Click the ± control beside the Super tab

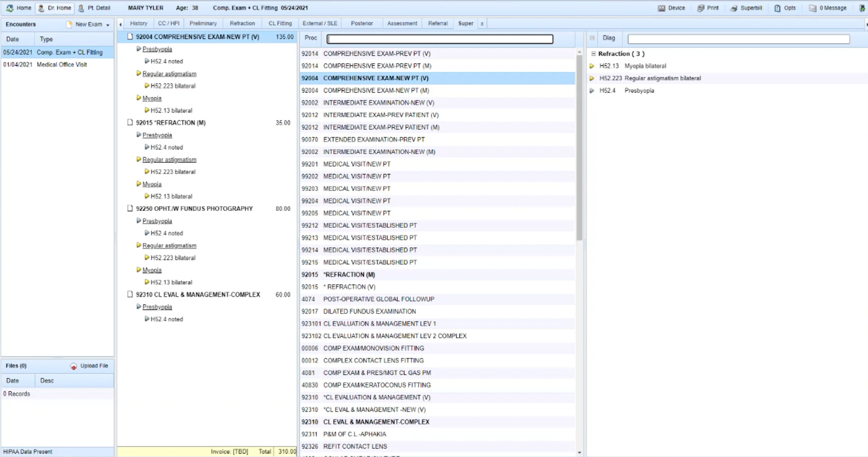coord(481,23)
